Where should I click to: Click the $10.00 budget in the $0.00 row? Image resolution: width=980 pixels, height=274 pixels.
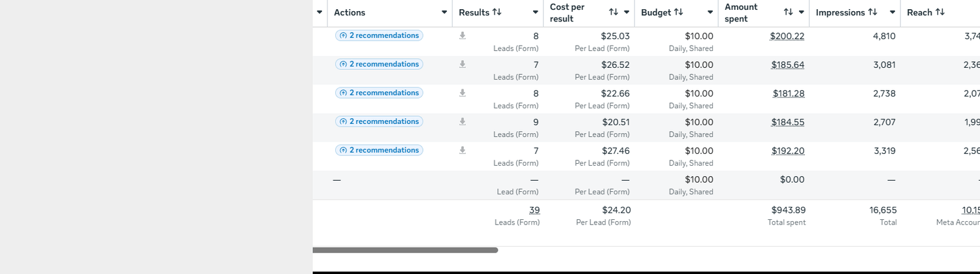(x=699, y=180)
